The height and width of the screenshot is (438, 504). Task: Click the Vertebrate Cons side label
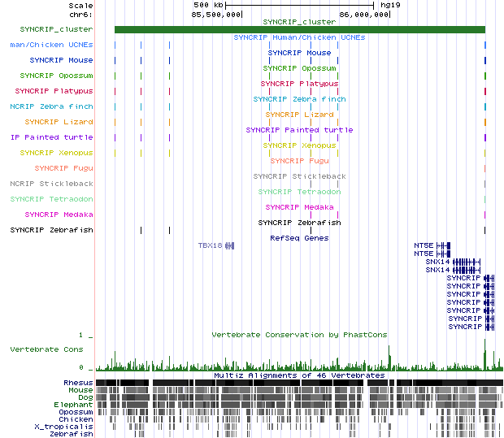[x=46, y=349]
